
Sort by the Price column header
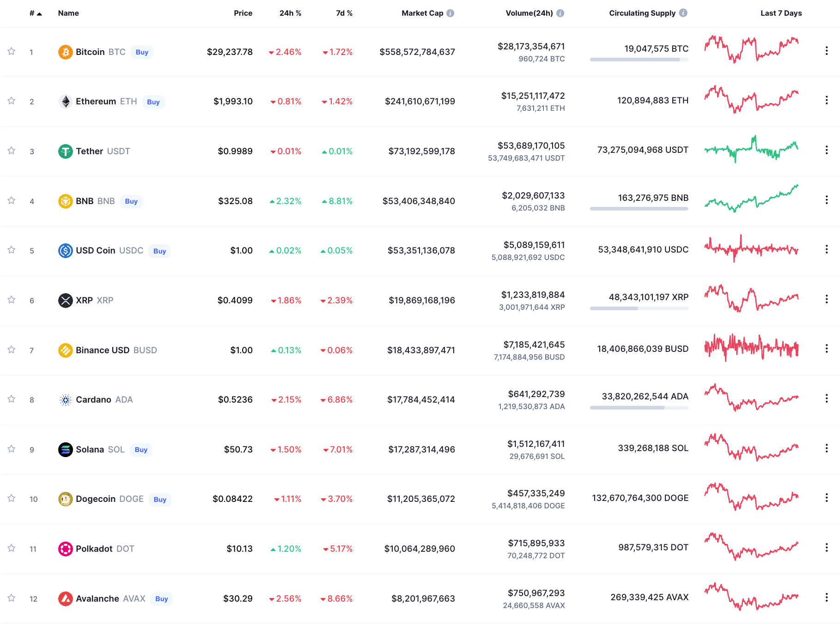(x=243, y=13)
